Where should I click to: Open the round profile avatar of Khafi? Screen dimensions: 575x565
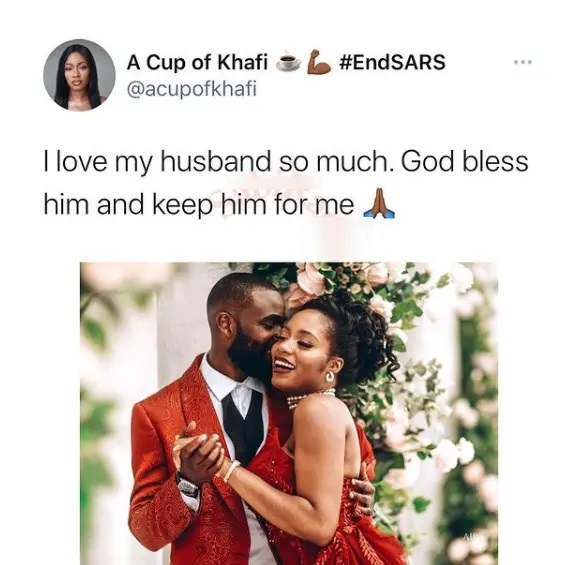(x=79, y=75)
